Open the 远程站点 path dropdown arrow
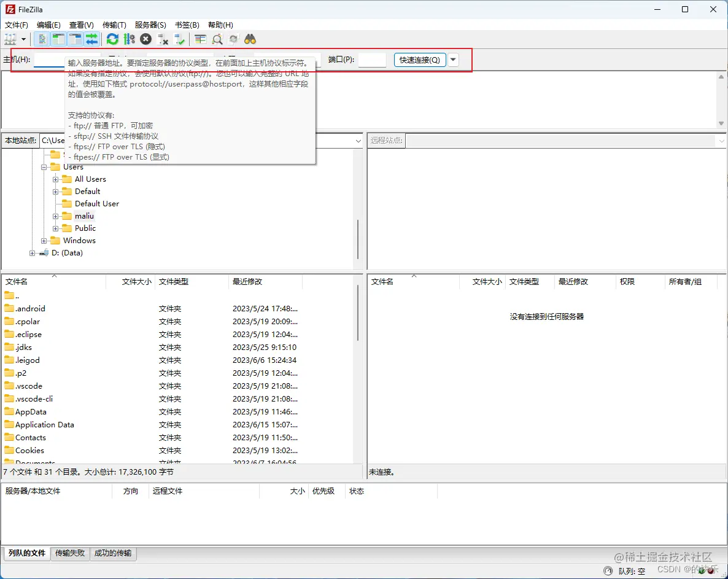This screenshot has height=579, width=728. tap(721, 141)
